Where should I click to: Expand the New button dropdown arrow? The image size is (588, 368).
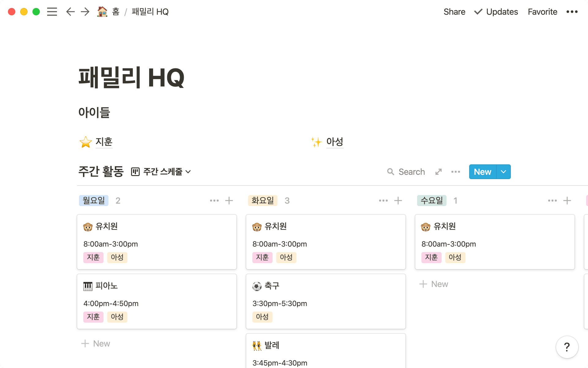pyautogui.click(x=503, y=172)
